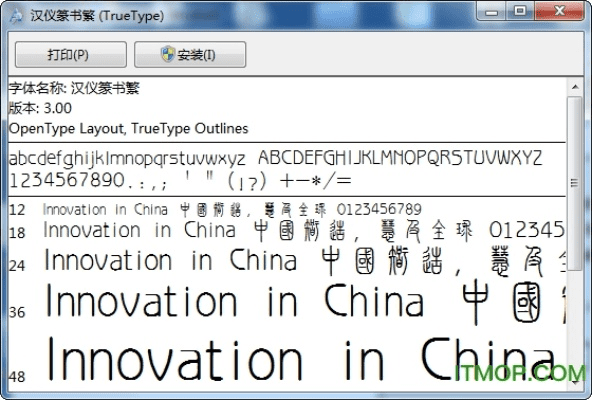This screenshot has height=400, width=592.
Task: Click the size label 12
Action: click(17, 210)
